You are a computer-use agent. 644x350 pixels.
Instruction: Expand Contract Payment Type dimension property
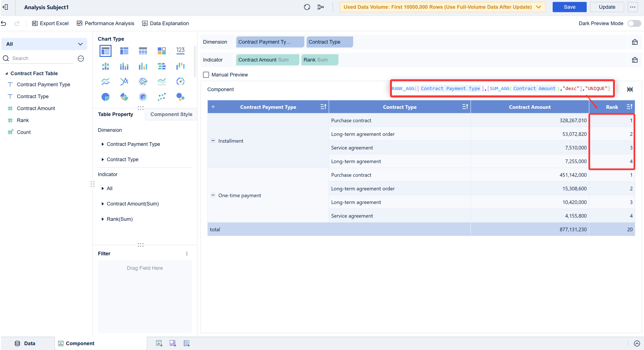(102, 144)
